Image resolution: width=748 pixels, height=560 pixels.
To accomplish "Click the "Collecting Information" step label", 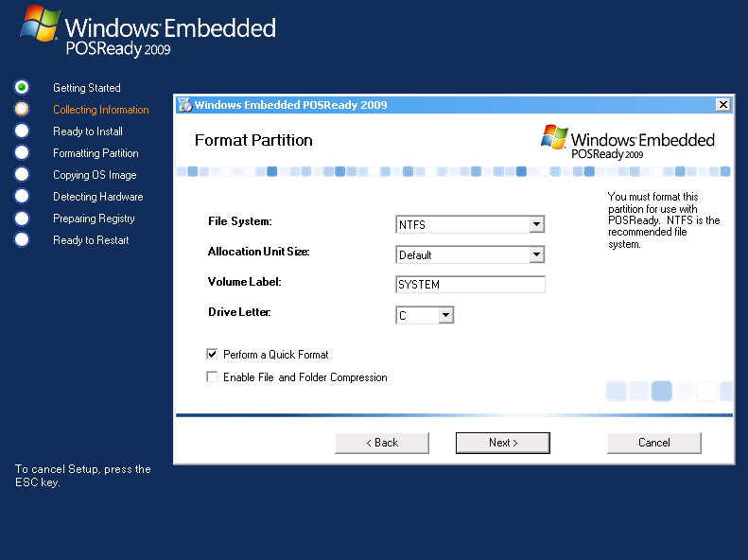I will click(x=100, y=110).
